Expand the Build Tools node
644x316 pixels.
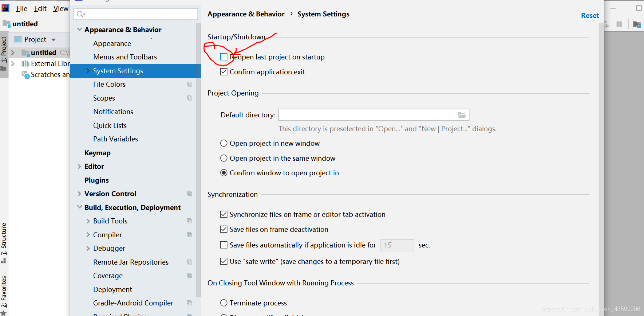88,221
